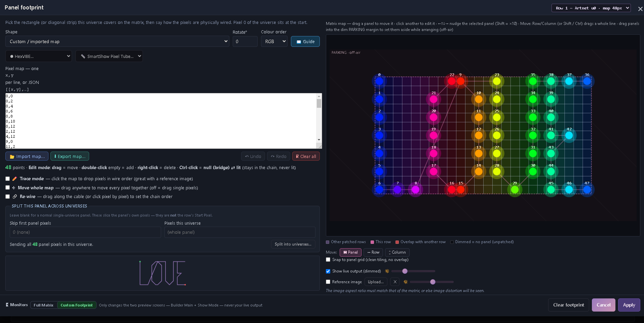644x323 pixels.
Task: Click the Clear all button
Action: click(306, 156)
